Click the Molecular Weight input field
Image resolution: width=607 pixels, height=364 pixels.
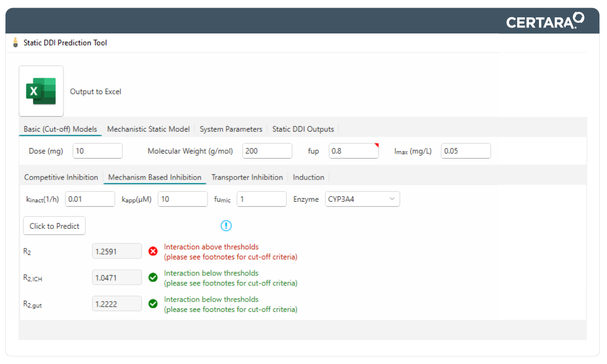pyautogui.click(x=267, y=151)
